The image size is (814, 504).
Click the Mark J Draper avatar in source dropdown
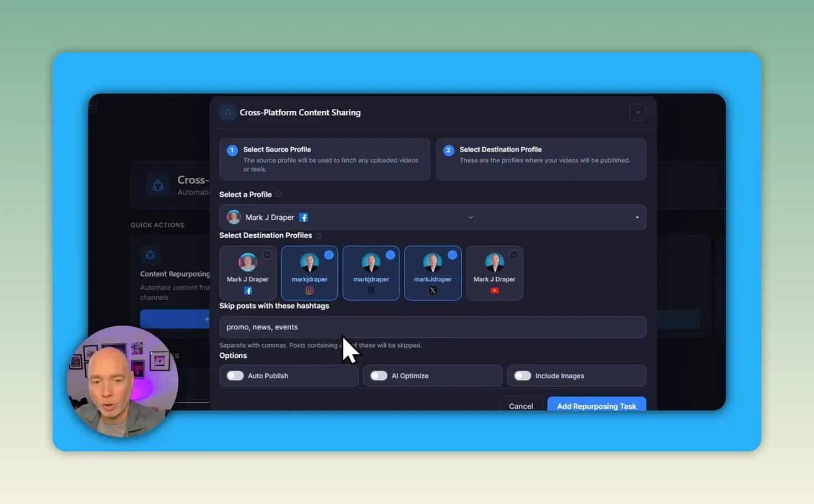[234, 217]
